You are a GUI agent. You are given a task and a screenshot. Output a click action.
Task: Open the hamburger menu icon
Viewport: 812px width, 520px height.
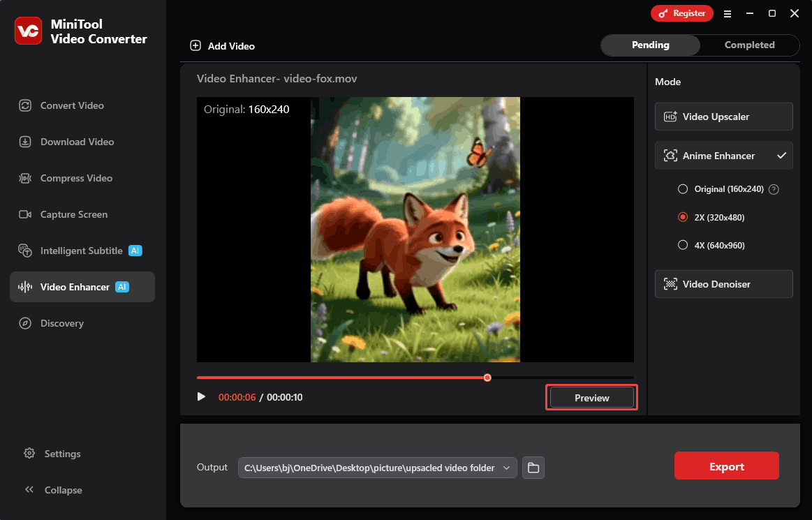pos(728,14)
